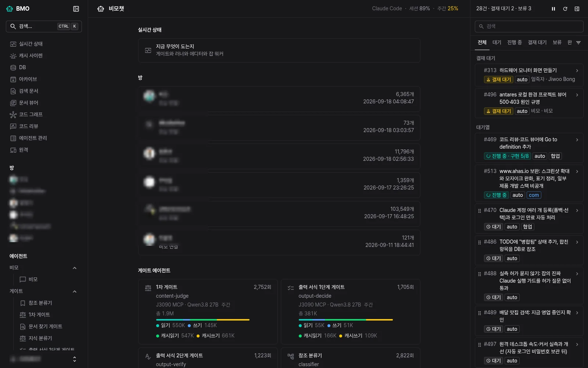This screenshot has height=368, width=588.
Task: Switch to 보류 tab
Action: 557,42
